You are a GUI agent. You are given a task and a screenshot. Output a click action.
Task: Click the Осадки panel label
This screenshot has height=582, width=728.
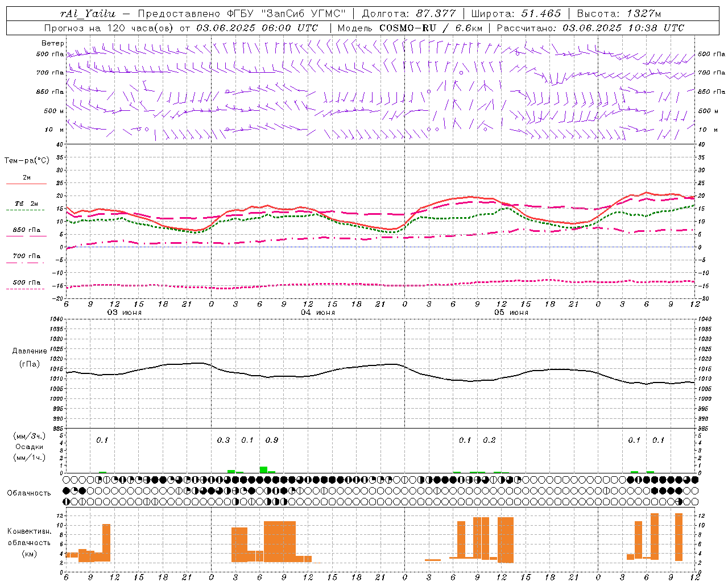[x=29, y=447]
